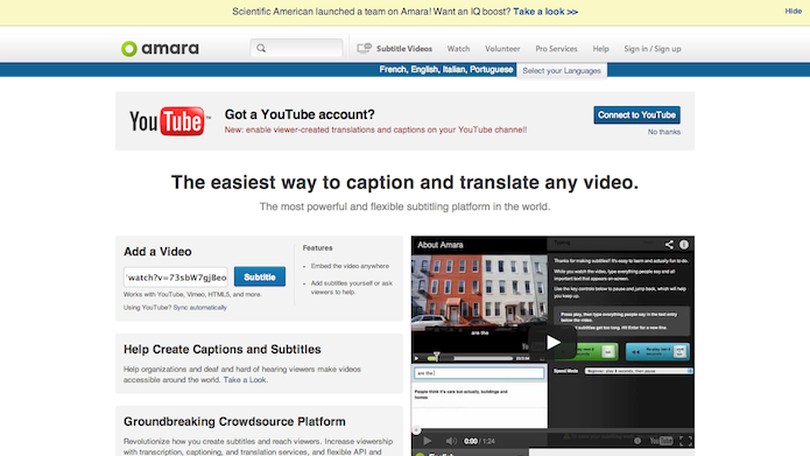The image size is (810, 456).
Task: Click the video URL input field
Action: (x=177, y=277)
